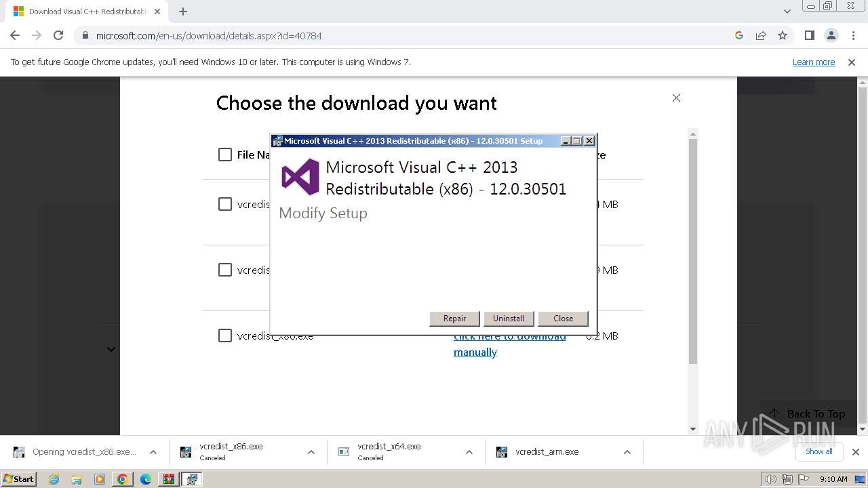Screen dimensions: 868x488
Task: Go back to the previous page in Chrome
Action: coord(15,35)
